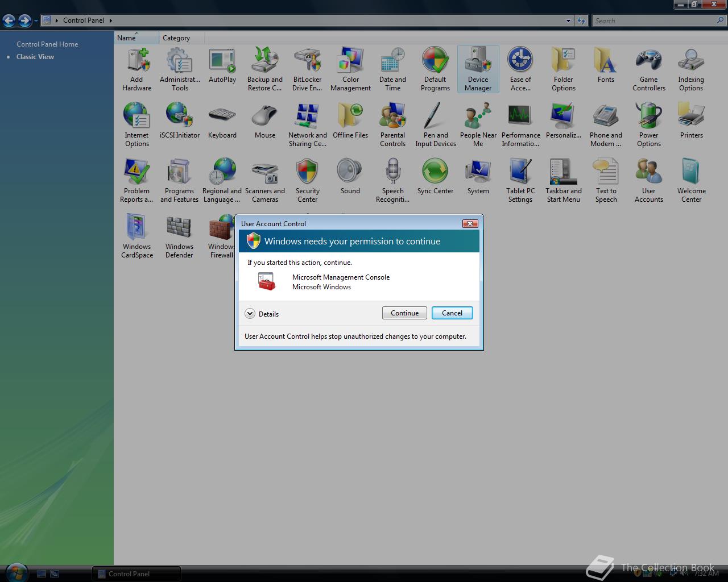Open Default Programs
Image resolution: width=728 pixels, height=582 pixels.
click(436, 69)
